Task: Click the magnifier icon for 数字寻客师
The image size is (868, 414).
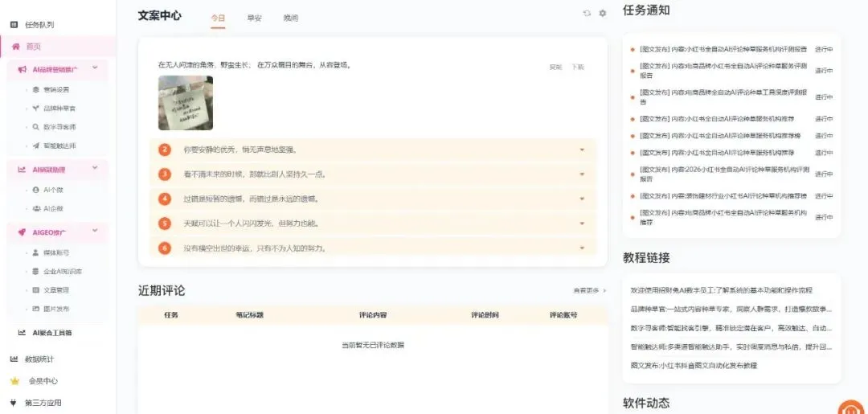Action: tap(36, 127)
